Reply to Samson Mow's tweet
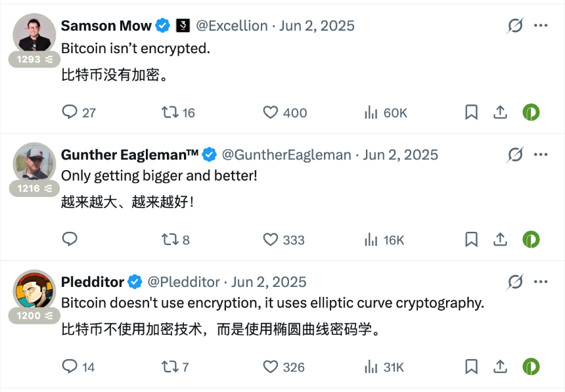 coord(70,112)
